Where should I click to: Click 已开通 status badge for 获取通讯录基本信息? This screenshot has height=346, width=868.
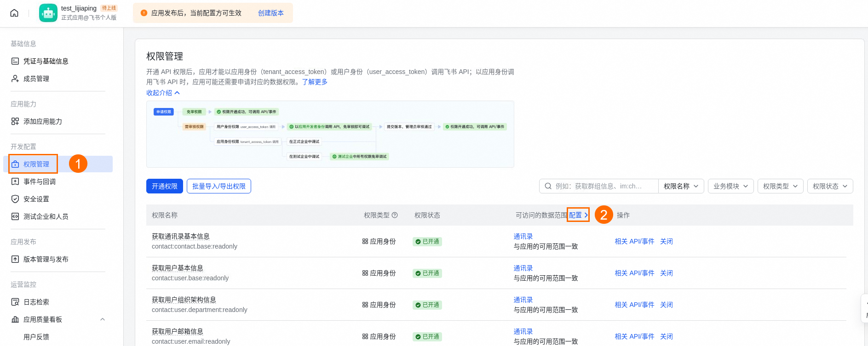pos(427,241)
